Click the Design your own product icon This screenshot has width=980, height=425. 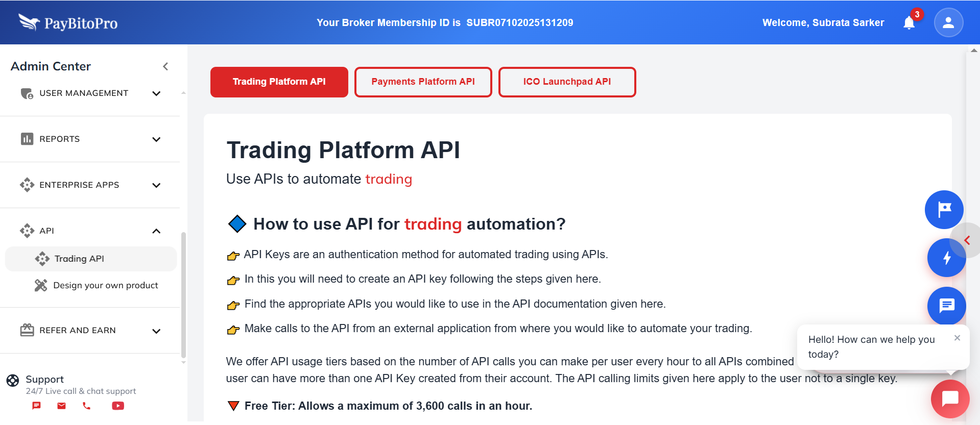pyautogui.click(x=41, y=285)
